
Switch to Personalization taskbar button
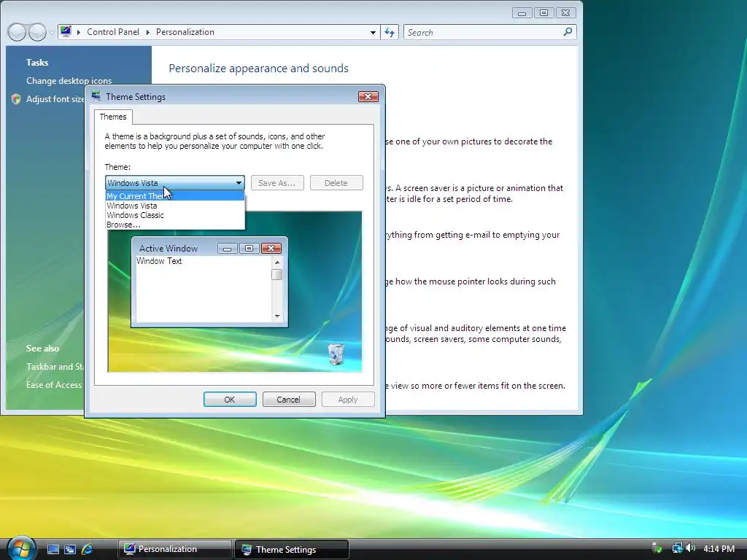tap(175, 549)
